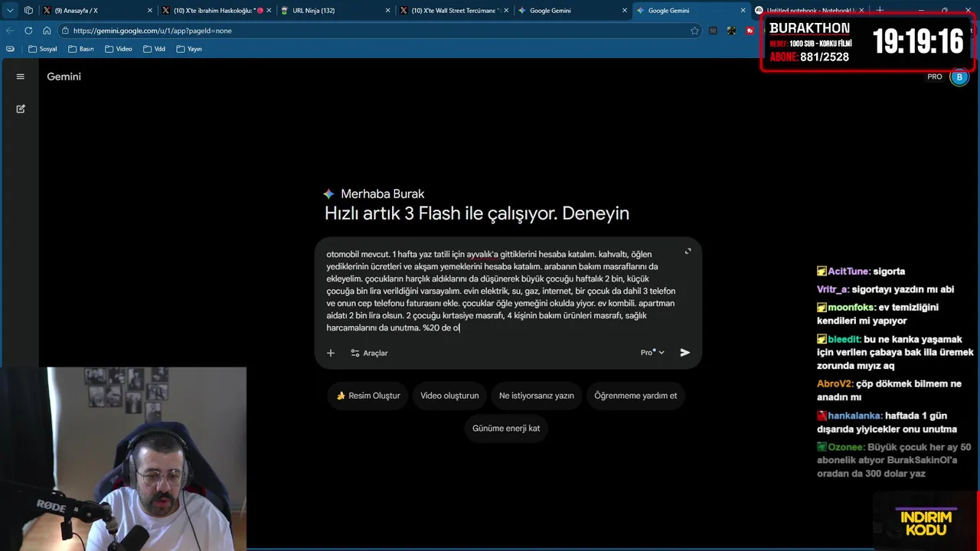The width and height of the screenshot is (980, 551).
Task: Expand the prompt box to full screen
Action: point(688,252)
